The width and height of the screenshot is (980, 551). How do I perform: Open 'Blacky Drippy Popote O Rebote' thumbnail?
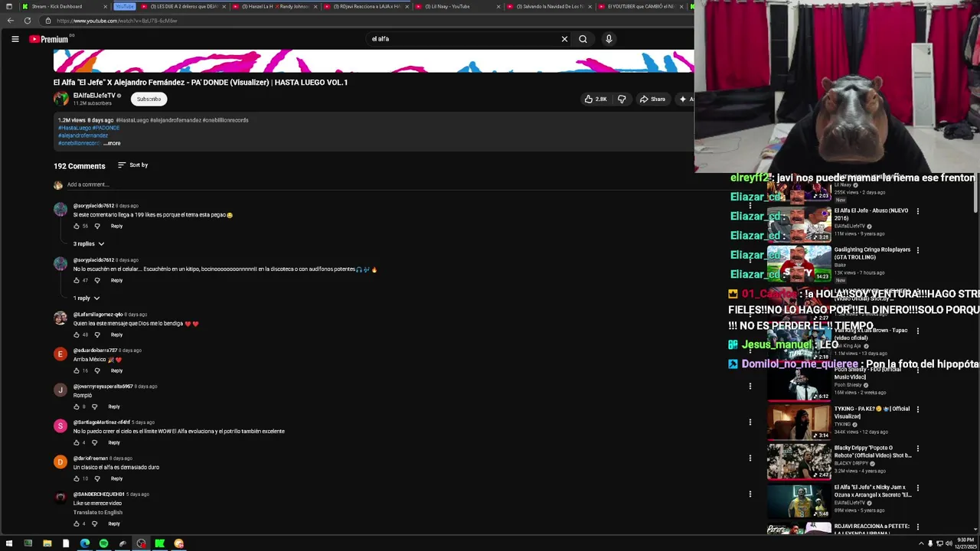799,461
